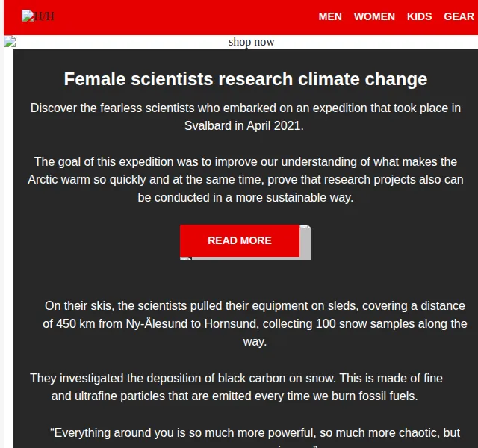Click the paragraph starting "They investigated the deposition"
This screenshot has width=478, height=448.
coord(236,387)
